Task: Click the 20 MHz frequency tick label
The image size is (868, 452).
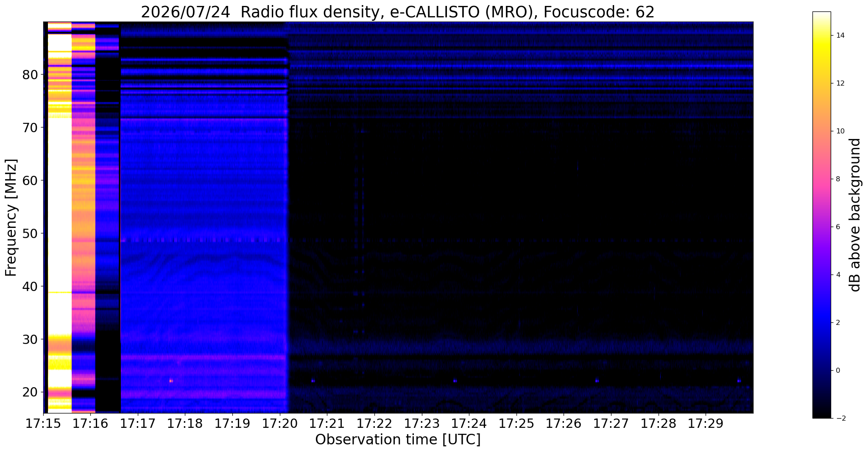Action: 30,392
